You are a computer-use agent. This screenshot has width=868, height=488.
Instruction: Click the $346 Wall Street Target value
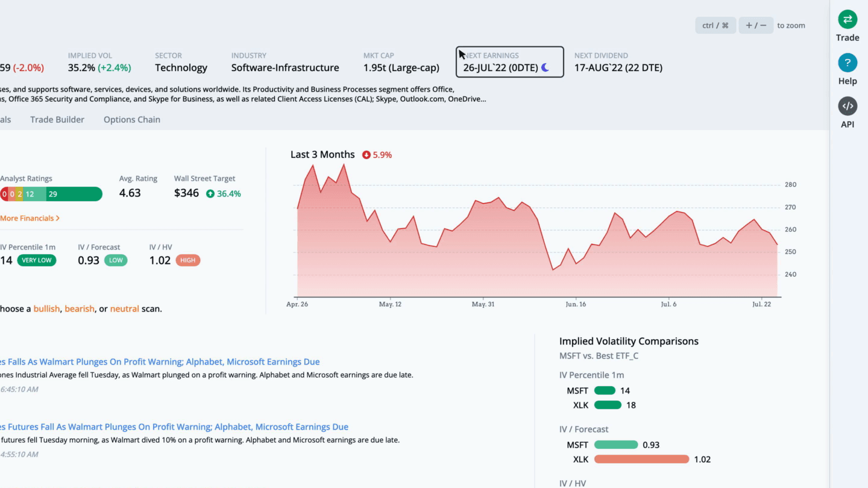tap(186, 193)
